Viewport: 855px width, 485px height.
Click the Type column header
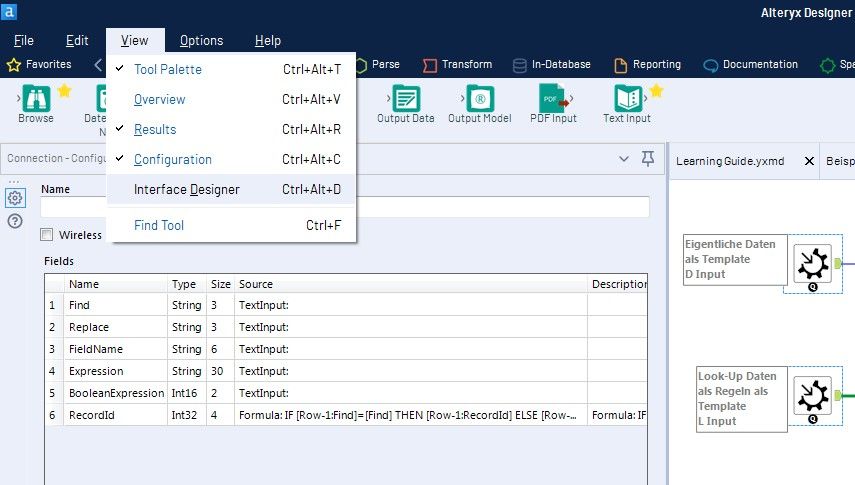[x=186, y=284]
